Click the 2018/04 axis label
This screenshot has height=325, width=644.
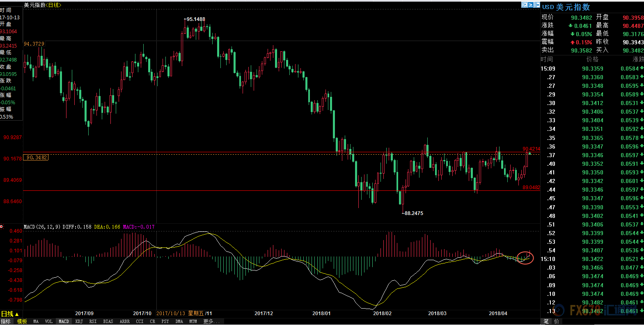(x=498, y=314)
